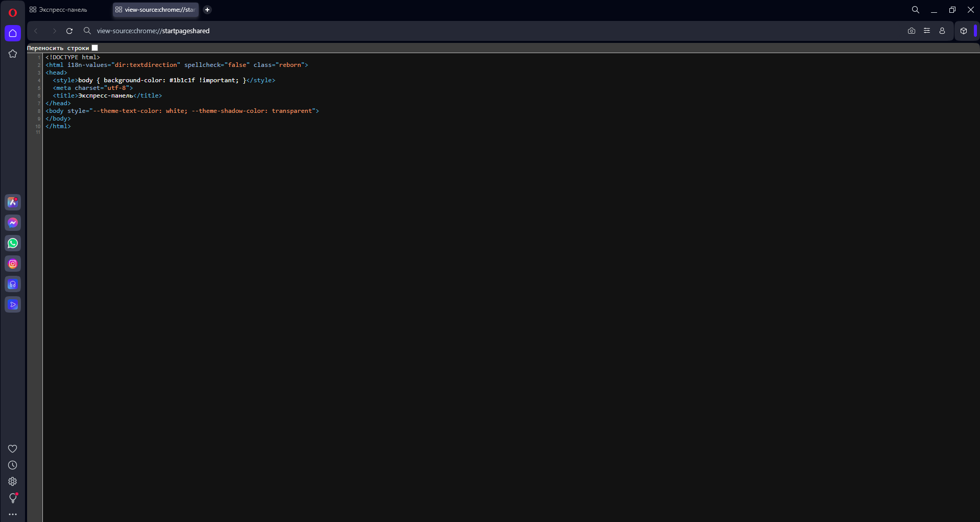Screen dimensions: 980x522
Task: Open the Opera main menu logo
Action: coord(13,13)
